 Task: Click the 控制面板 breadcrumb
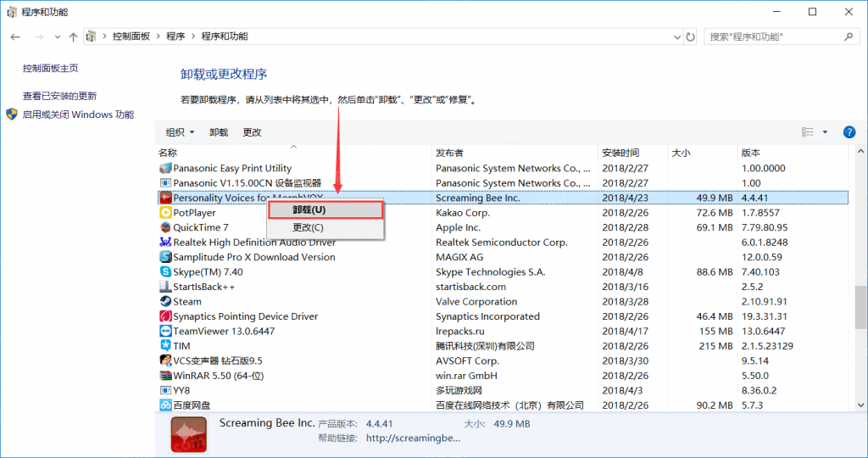click(x=131, y=36)
